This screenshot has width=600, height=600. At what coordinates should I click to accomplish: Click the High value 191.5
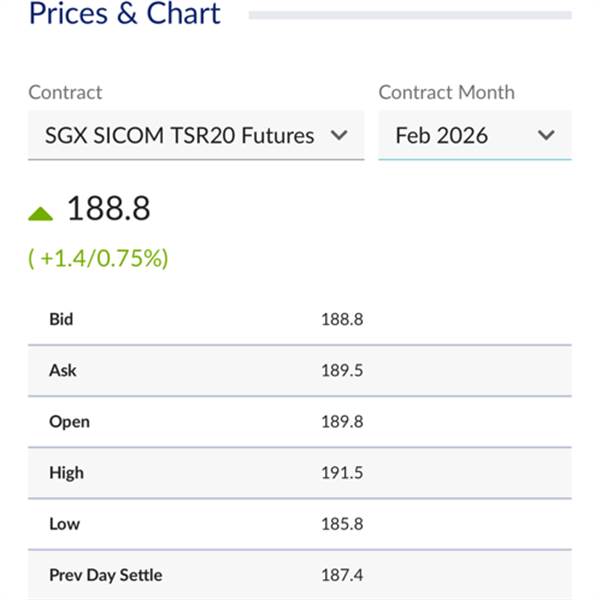(x=343, y=473)
